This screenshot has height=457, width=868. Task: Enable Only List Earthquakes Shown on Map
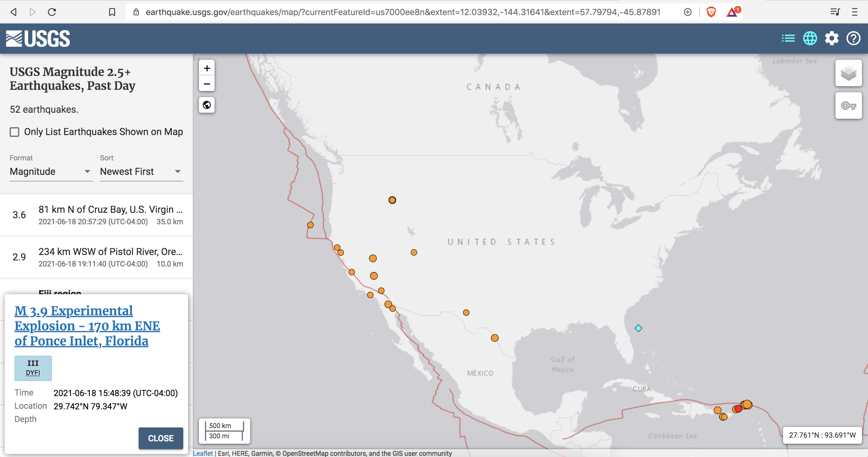[14, 132]
